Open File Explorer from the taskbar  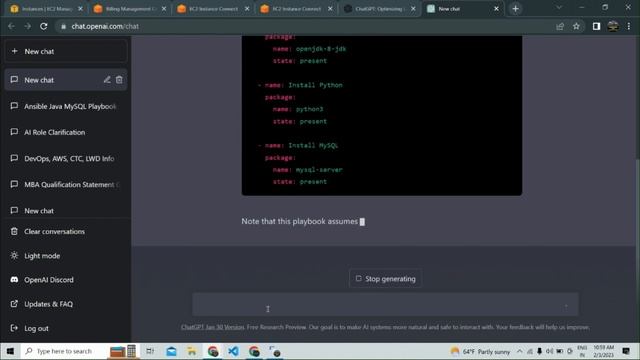pos(192,351)
